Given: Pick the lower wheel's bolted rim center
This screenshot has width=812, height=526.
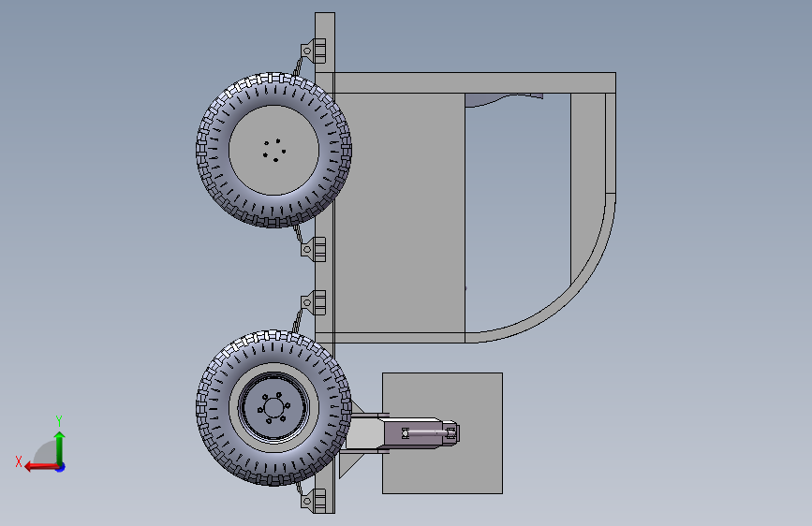Looking at the screenshot, I should click(x=273, y=406).
